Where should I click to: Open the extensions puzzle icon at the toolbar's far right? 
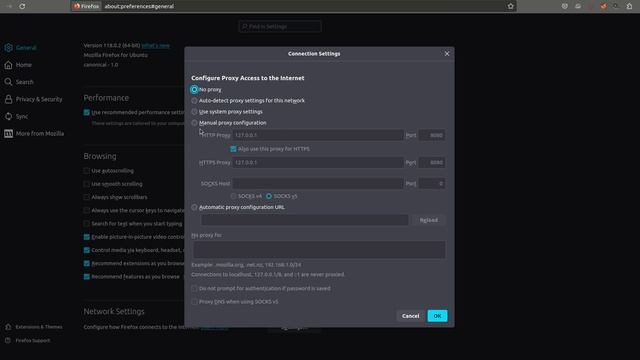pos(629,6)
